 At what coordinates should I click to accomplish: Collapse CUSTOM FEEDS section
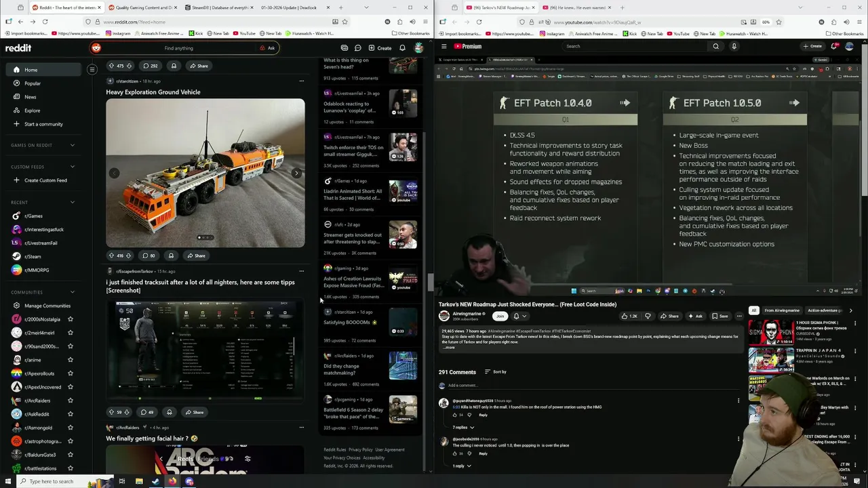(73, 167)
